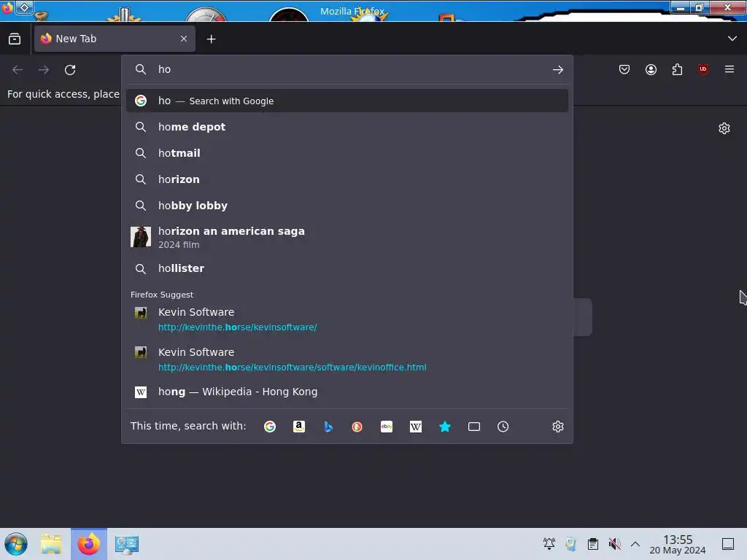Select the New Tab tab
Screen dimensions: 747x560
(115, 39)
